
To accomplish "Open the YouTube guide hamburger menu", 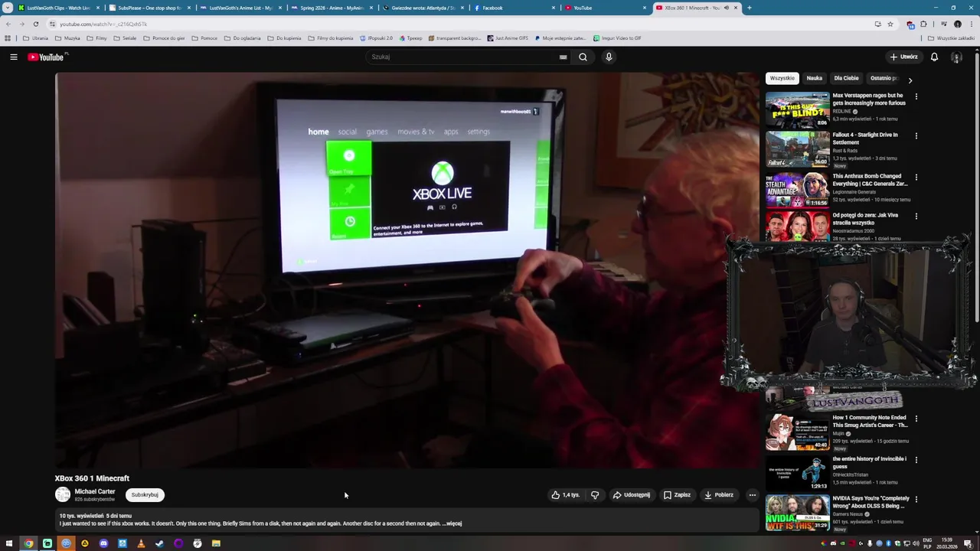I will (13, 57).
